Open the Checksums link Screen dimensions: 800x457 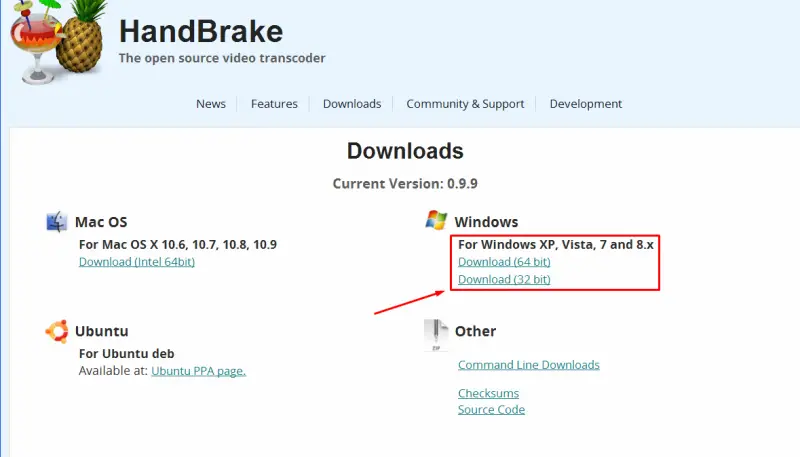(x=488, y=393)
